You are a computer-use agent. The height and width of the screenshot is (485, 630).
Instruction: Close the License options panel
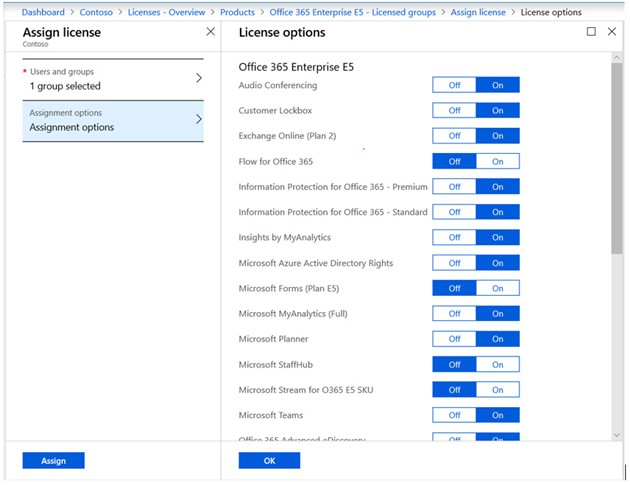click(x=612, y=31)
